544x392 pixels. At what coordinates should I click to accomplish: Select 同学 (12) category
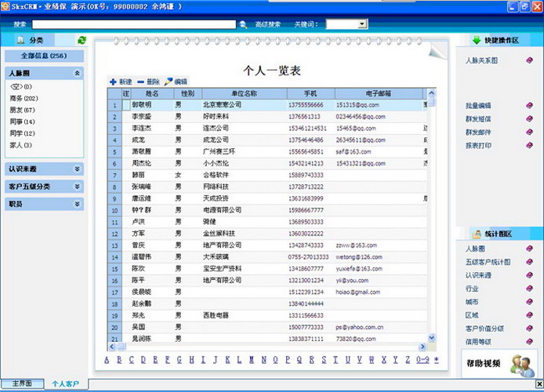coord(22,133)
